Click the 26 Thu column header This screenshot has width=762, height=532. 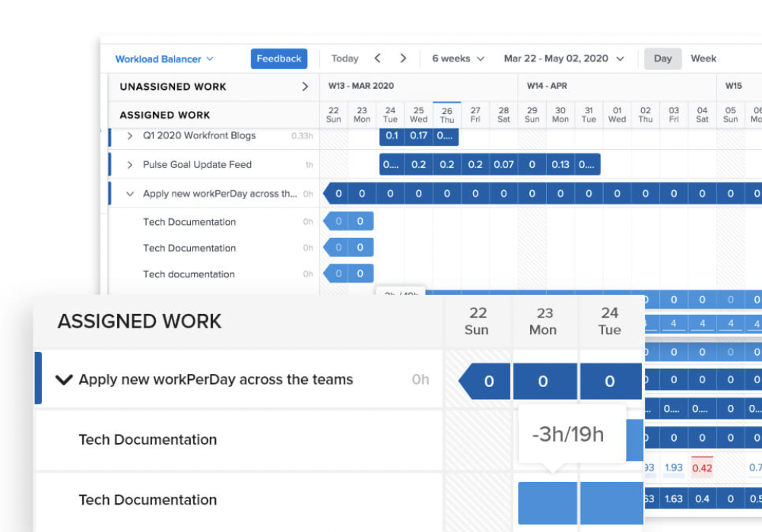(447, 116)
